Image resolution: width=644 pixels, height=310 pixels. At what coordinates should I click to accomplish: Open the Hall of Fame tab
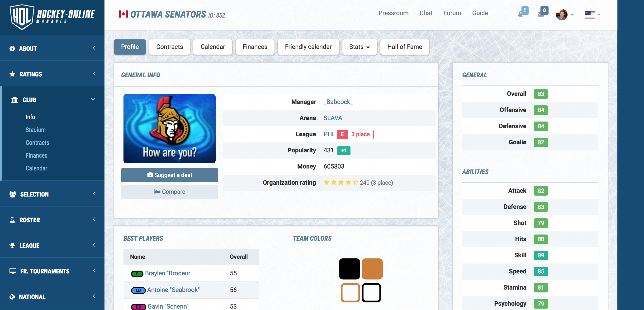click(405, 47)
